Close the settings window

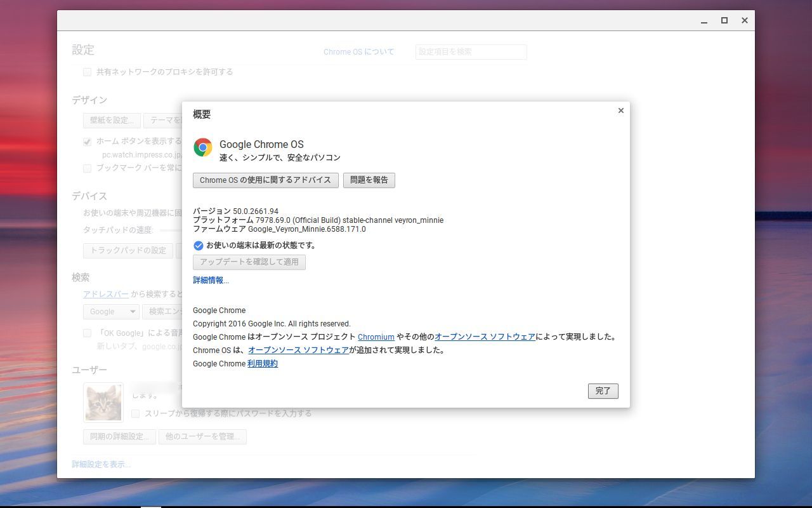click(745, 21)
